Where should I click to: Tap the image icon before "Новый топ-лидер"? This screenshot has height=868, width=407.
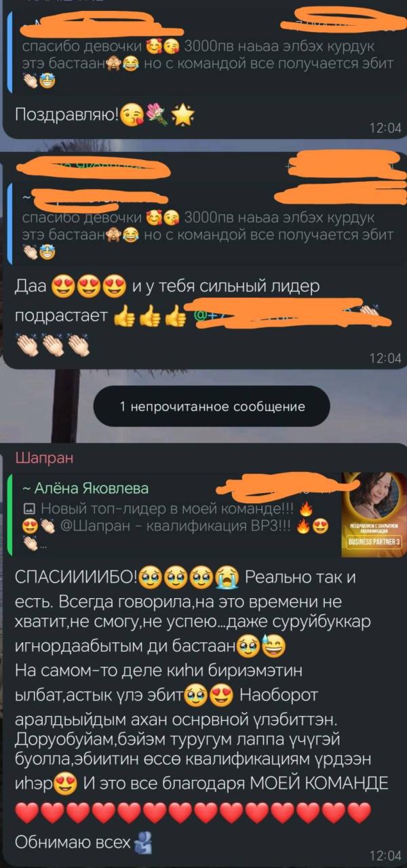coord(29,508)
